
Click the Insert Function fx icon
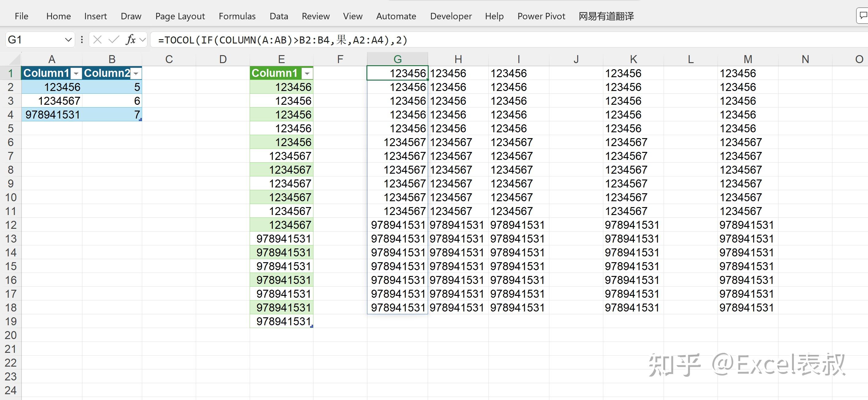click(131, 40)
